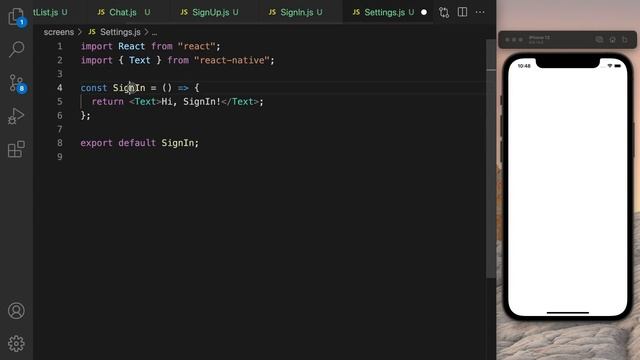Image resolution: width=640 pixels, height=360 pixels.
Task: Click the "export" keyword on line 8
Action: tap(96, 143)
